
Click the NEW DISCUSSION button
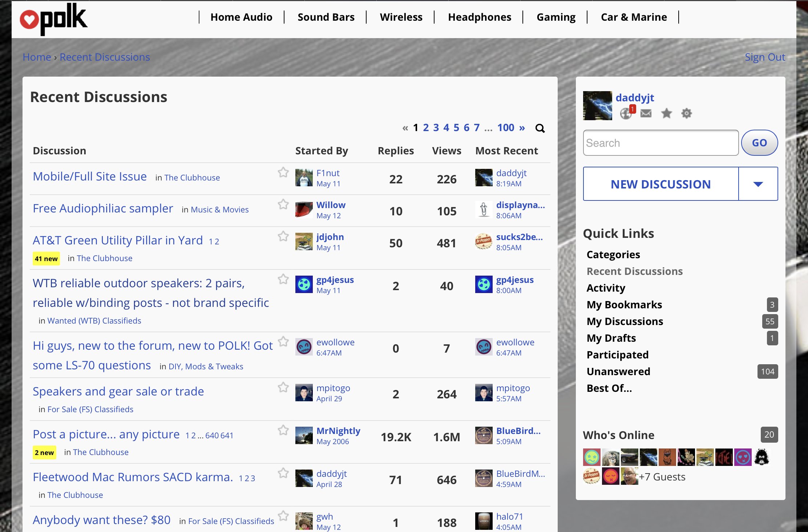[x=660, y=184]
